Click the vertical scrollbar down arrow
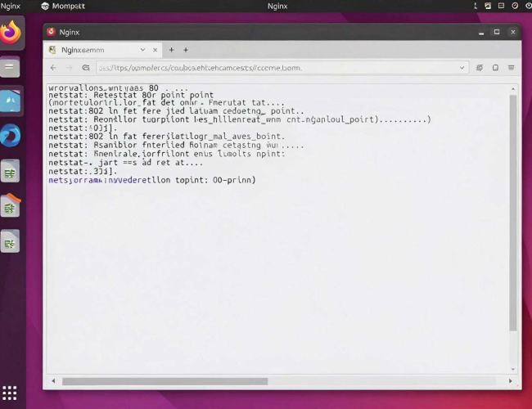532x409 pixels. tap(513, 369)
